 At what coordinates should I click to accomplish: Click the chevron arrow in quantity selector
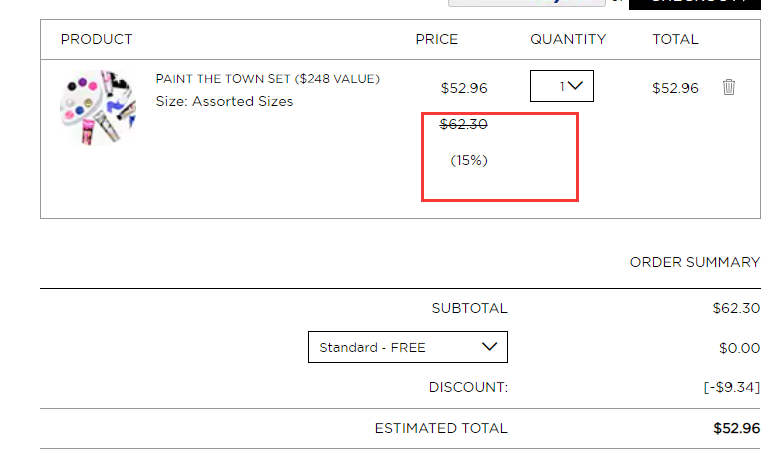point(575,86)
